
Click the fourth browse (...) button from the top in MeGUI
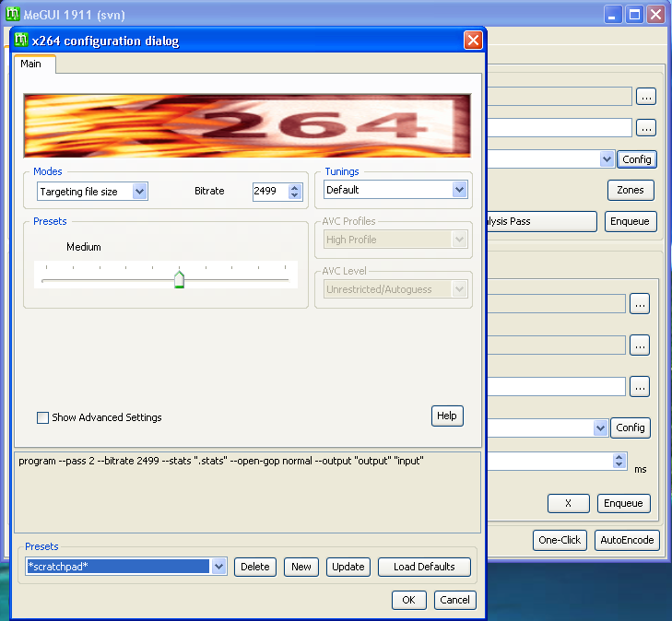(640, 346)
